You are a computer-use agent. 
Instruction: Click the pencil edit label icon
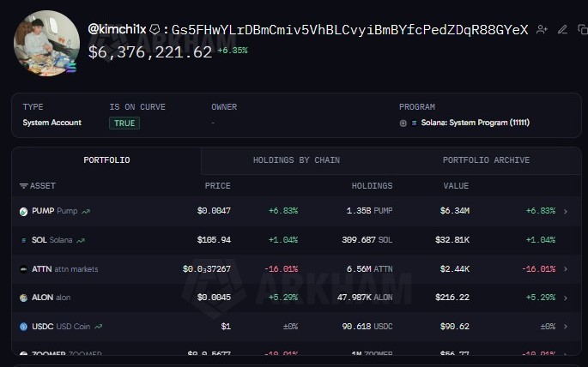(562, 30)
